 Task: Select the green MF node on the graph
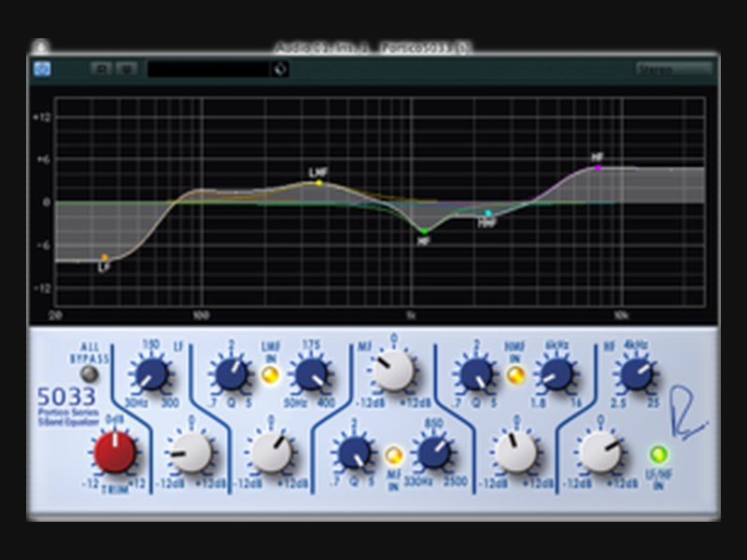pyautogui.click(x=425, y=231)
